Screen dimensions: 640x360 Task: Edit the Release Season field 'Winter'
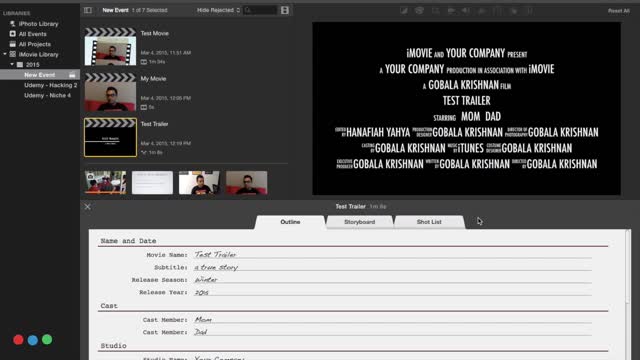pos(393,280)
